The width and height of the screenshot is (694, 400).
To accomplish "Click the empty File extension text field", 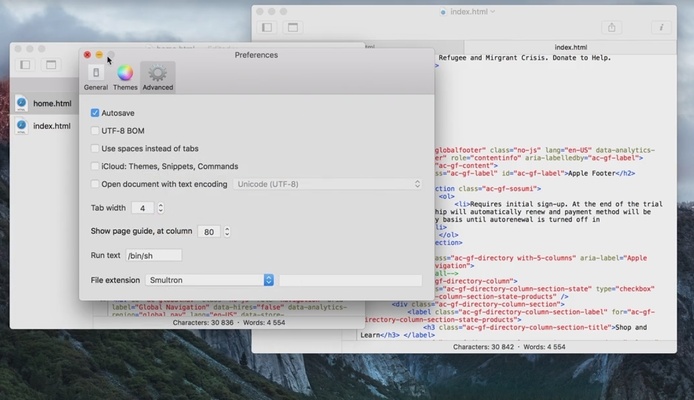I will pos(351,280).
